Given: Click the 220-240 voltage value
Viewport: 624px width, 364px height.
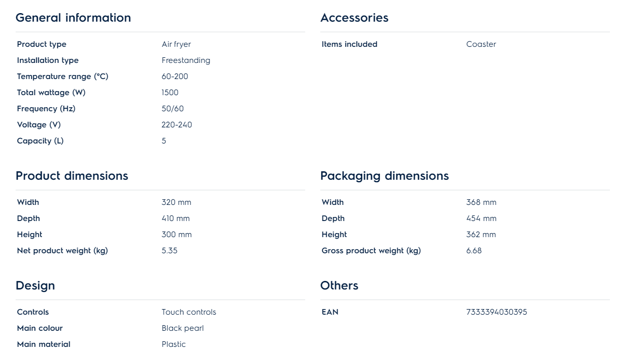Looking at the screenshot, I should (177, 125).
